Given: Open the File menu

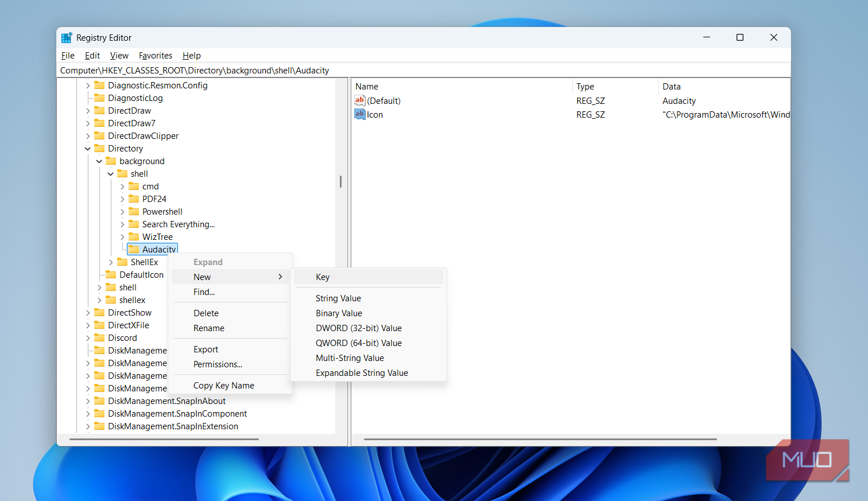Looking at the screenshot, I should (x=68, y=56).
